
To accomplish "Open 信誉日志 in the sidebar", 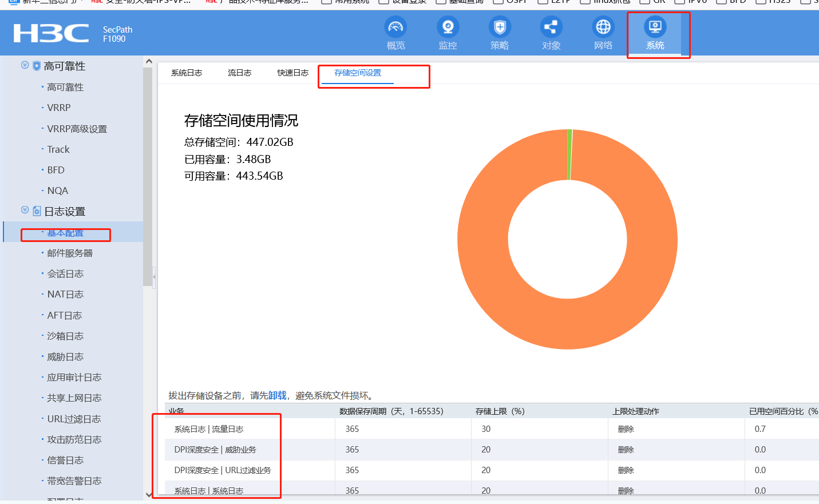I will tap(65, 460).
